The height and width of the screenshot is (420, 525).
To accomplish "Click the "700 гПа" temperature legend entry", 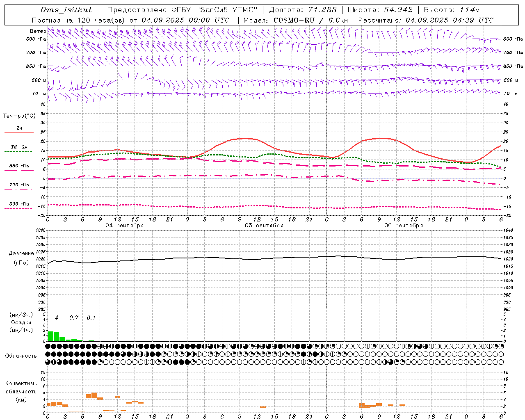I will pyautogui.click(x=19, y=185).
